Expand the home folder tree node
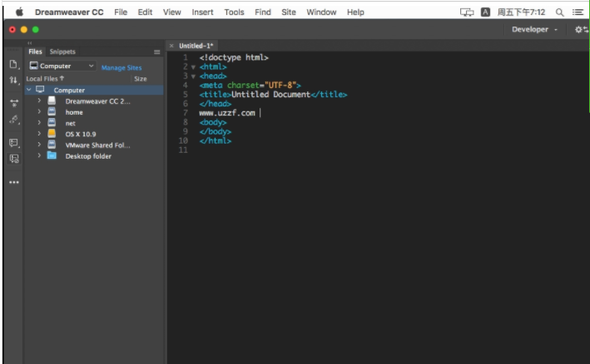The image size is (590, 364). (39, 111)
